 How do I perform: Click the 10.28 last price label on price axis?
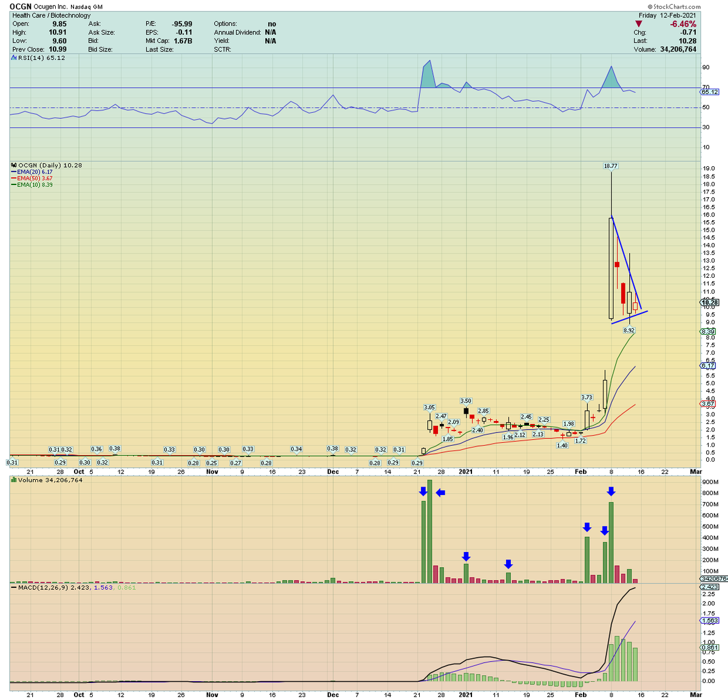(709, 301)
